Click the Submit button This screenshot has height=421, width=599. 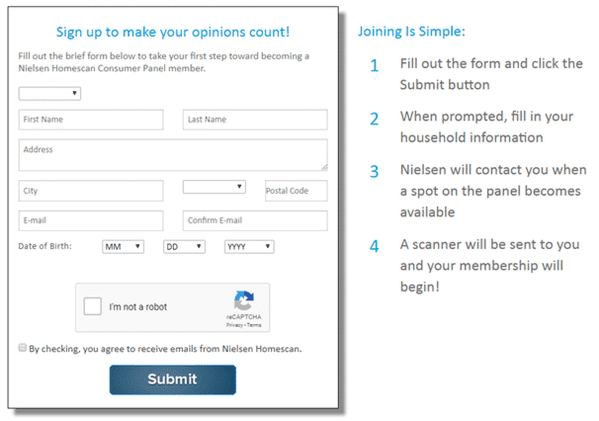pos(173,379)
